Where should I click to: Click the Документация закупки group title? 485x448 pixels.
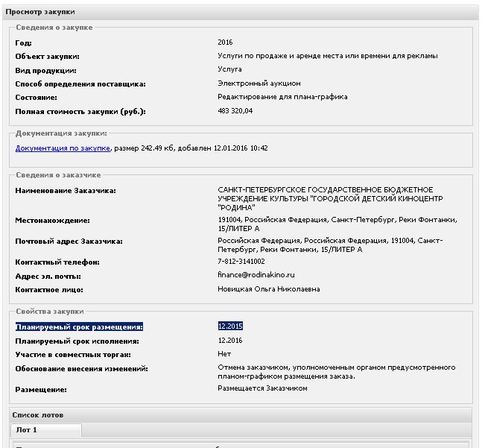(x=61, y=133)
